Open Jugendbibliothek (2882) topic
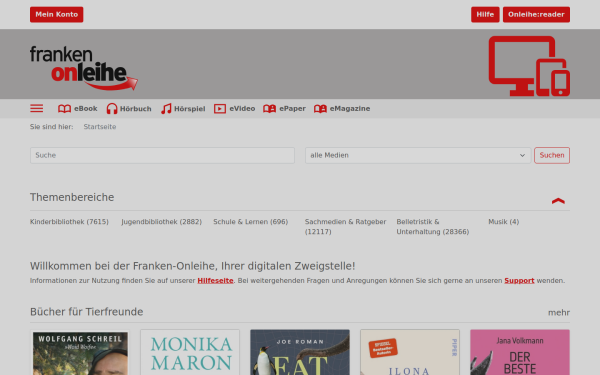 pos(161,222)
